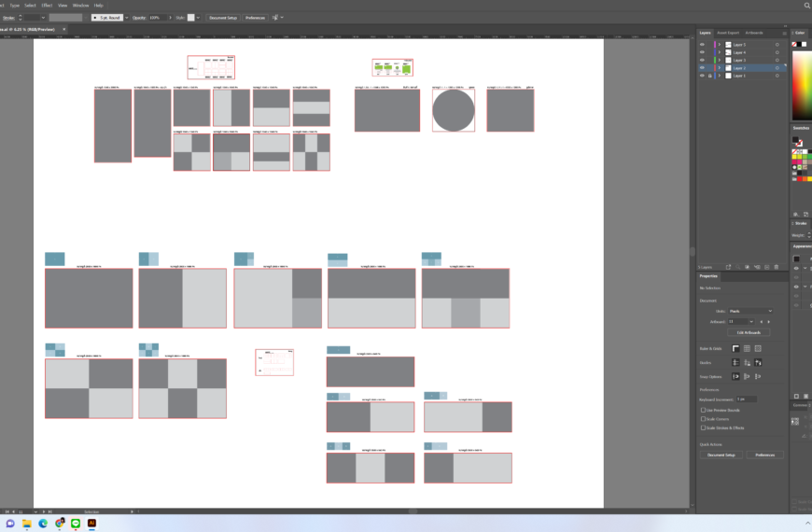Check Scale Strokes & Effects
The image size is (812, 532).
click(x=703, y=427)
